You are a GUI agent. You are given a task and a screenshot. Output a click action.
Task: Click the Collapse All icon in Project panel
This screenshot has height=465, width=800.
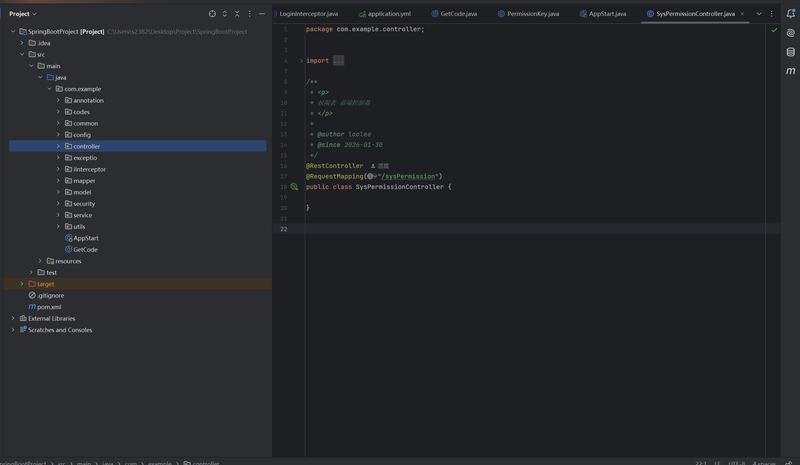[237, 14]
